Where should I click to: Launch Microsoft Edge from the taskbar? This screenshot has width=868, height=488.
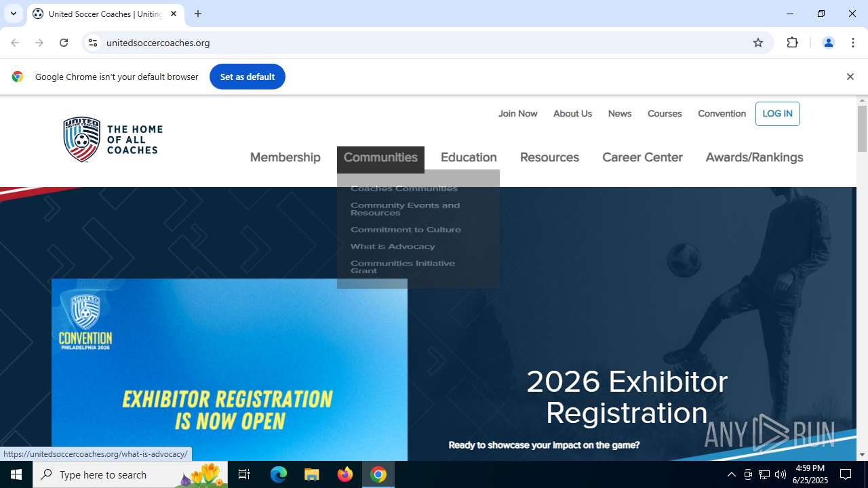279,474
